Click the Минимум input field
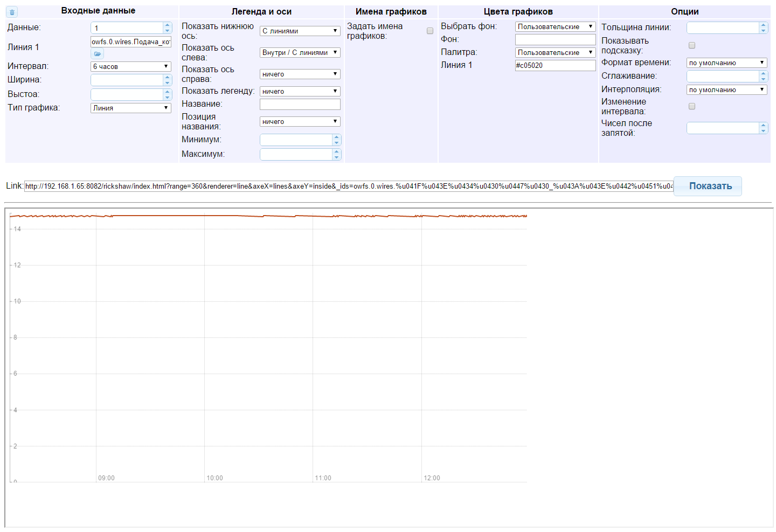Screen dimensions: 776x532 [x=296, y=140]
